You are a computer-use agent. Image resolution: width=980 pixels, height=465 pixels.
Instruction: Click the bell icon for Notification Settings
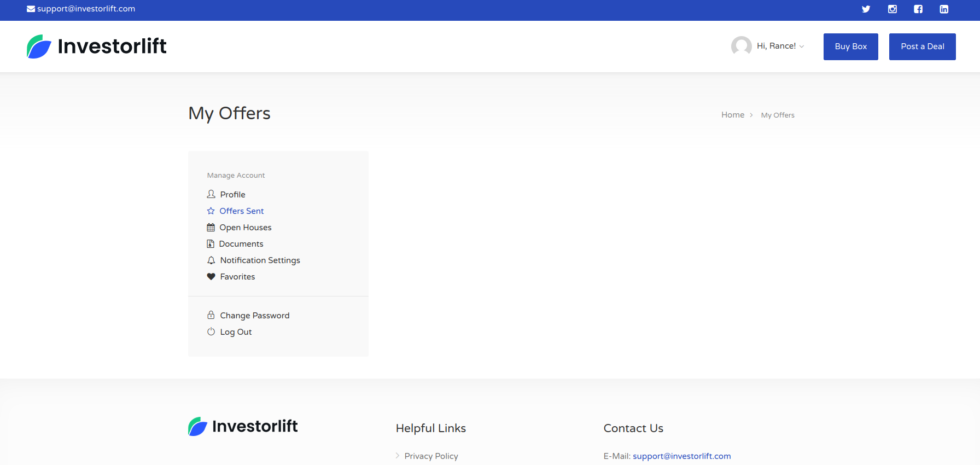(x=211, y=260)
